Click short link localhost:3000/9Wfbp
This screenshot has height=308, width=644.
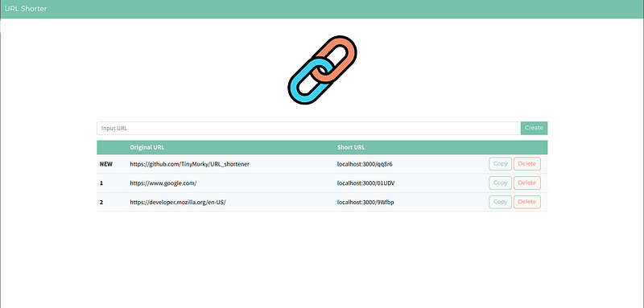365,202
